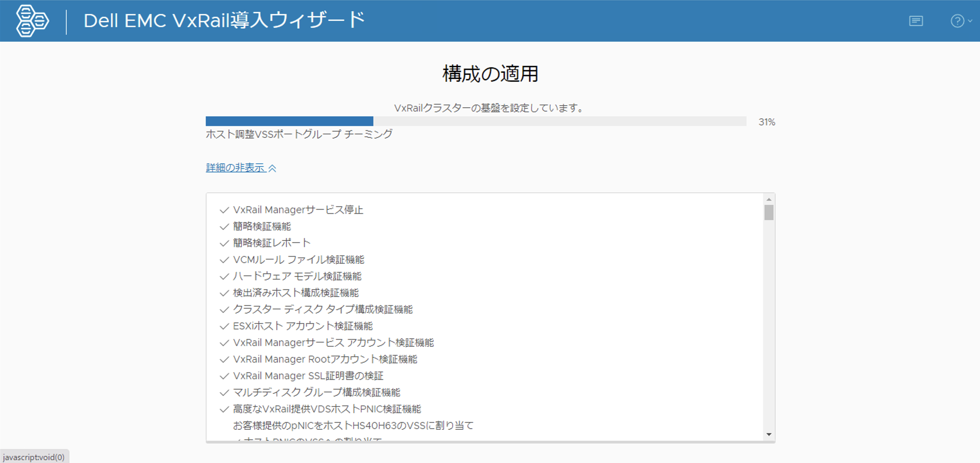Click the details list scrollbar thumb
This screenshot has height=463, width=980.
(769, 212)
